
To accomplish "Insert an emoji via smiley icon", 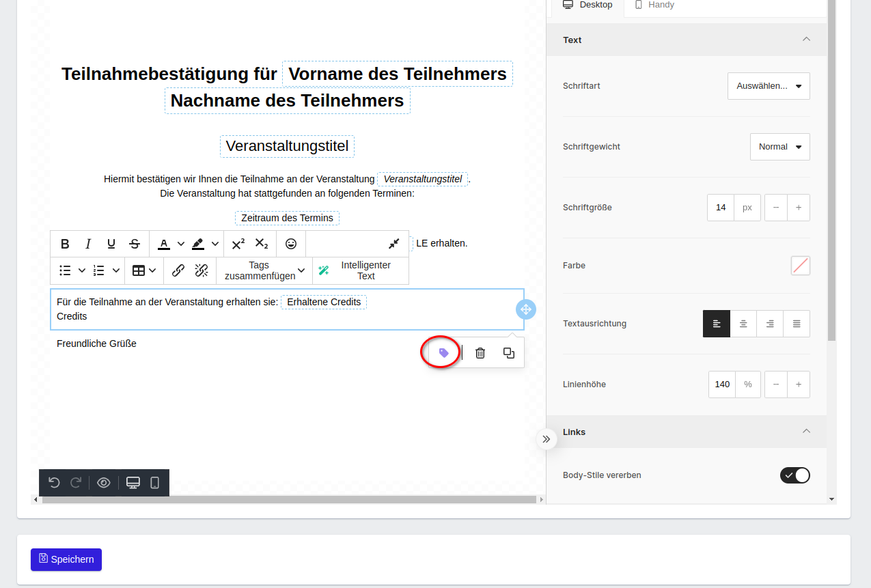I will tap(291, 244).
